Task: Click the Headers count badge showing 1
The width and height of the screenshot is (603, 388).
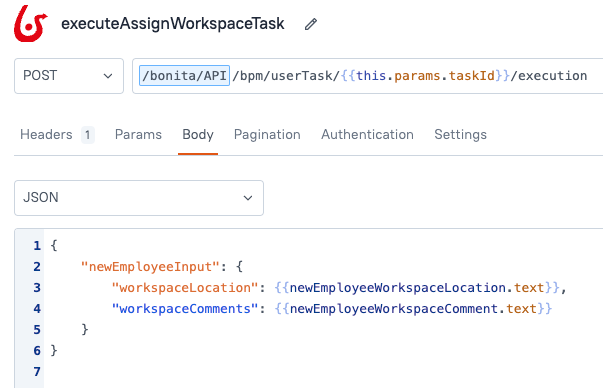Action: (x=88, y=135)
